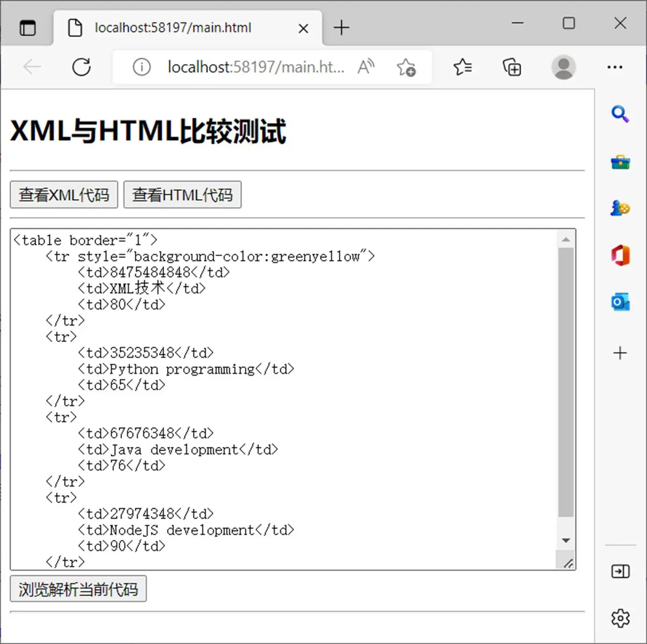Open the tab actions menu icon
The image size is (647, 644).
tap(28, 28)
